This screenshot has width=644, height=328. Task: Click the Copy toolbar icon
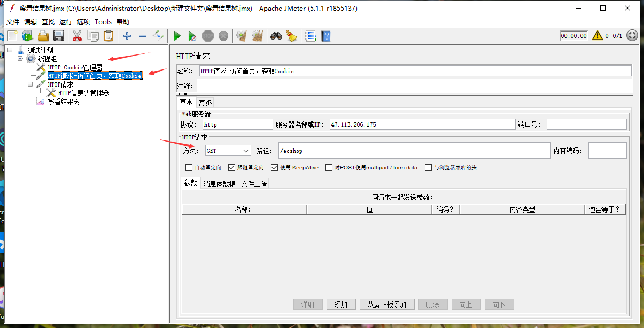93,36
